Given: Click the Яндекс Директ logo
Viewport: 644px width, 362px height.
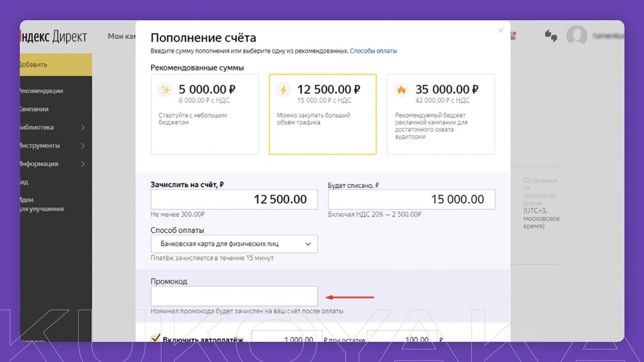Looking at the screenshot, I should point(53,36).
